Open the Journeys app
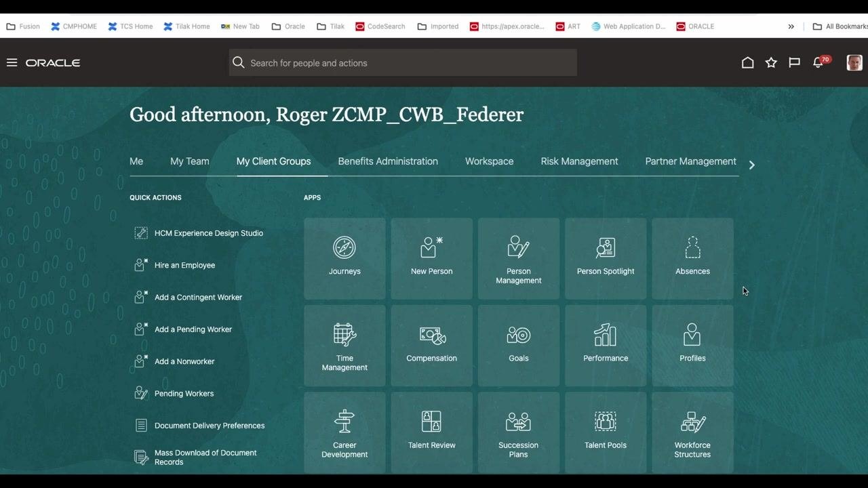The height and width of the screenshot is (488, 868). coord(344,258)
